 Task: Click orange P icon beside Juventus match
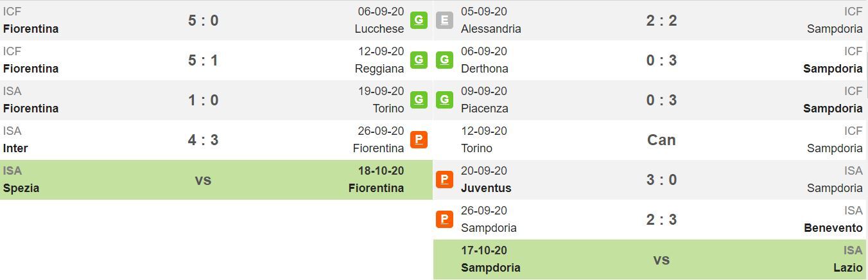coord(444,179)
